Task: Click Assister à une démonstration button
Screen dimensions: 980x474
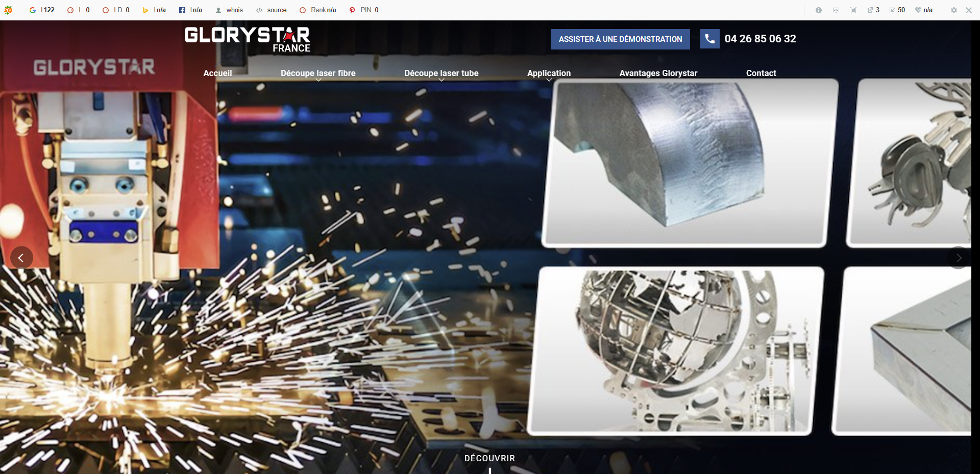Action: tap(620, 39)
